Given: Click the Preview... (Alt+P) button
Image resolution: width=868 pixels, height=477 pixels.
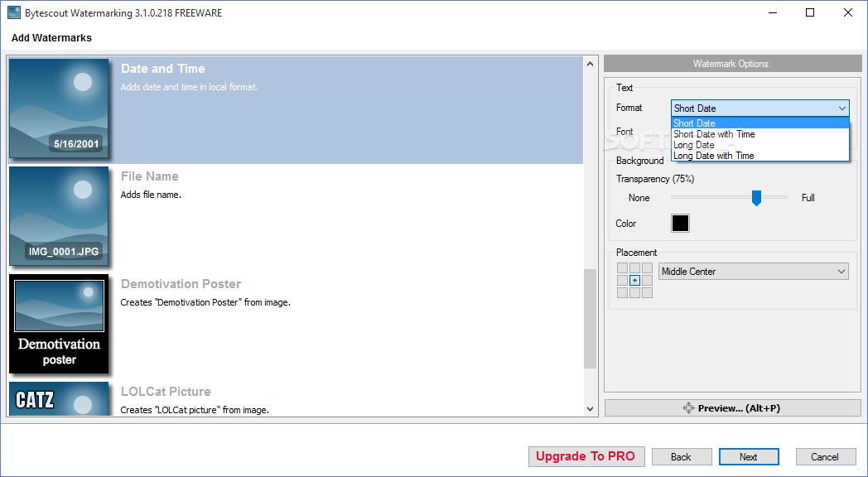Looking at the screenshot, I should pos(732,408).
